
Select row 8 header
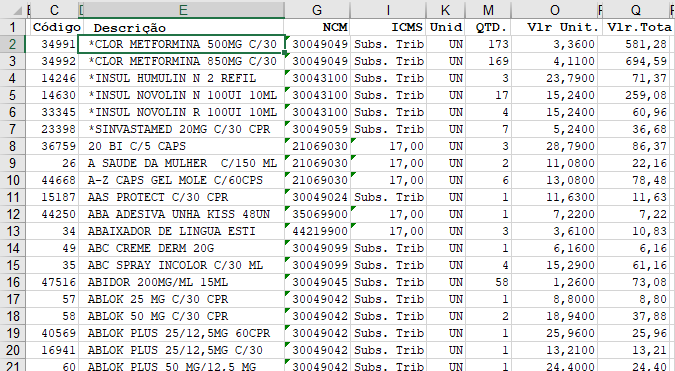point(12,146)
